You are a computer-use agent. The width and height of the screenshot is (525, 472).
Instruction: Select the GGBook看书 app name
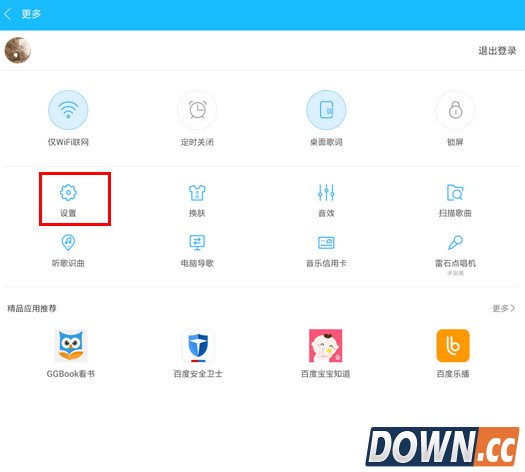71,374
